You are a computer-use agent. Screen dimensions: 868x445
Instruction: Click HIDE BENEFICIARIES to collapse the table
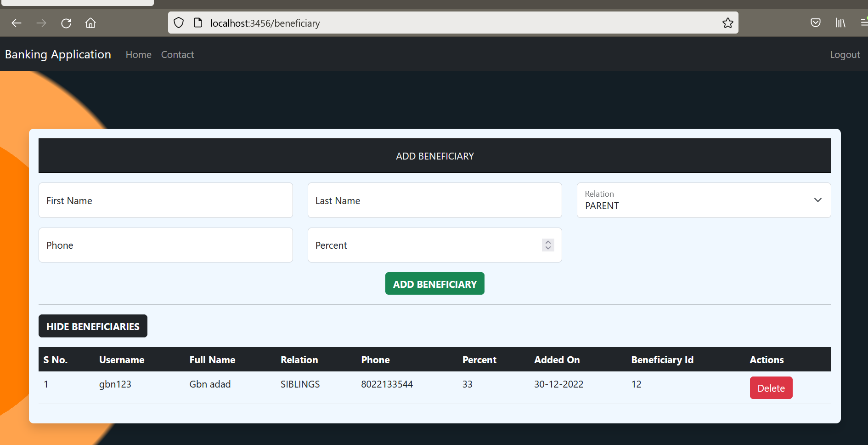click(x=93, y=326)
